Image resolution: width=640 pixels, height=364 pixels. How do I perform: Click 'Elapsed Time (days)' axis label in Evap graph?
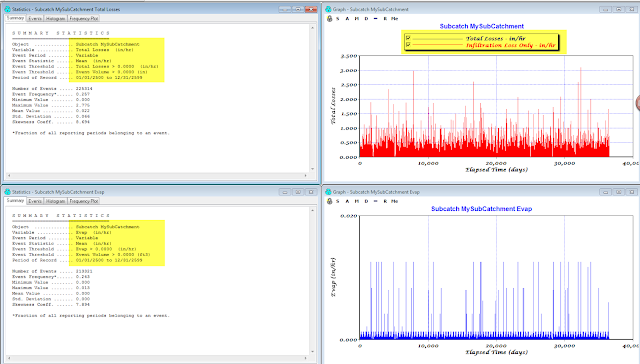[x=496, y=352]
